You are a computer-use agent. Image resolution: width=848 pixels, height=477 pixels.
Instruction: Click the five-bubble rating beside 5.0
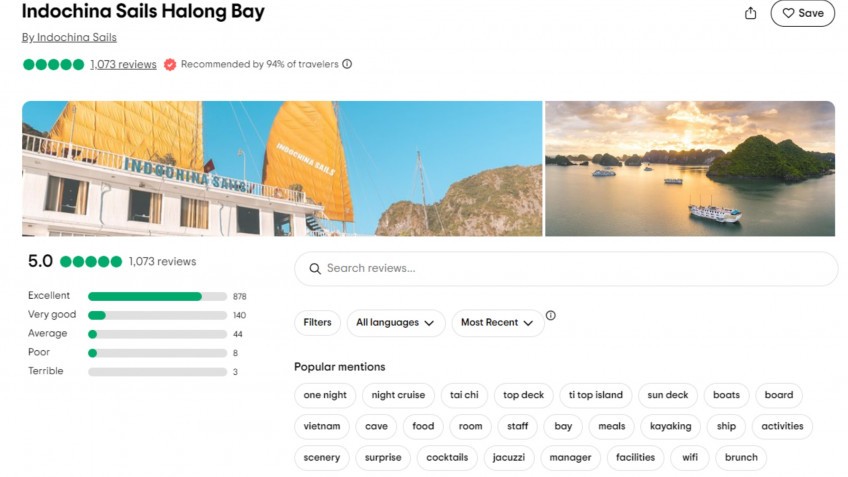90,262
